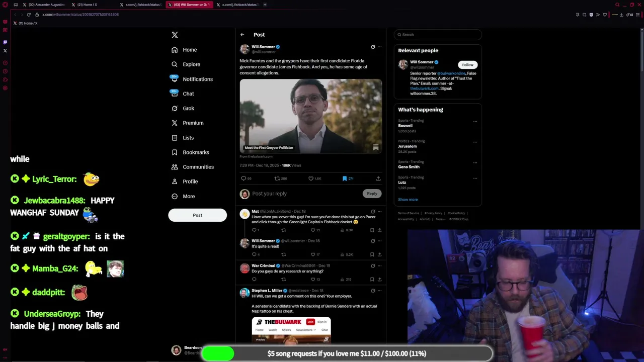
Task: Like War Criminal's reply with 13 likes
Action: coord(315,280)
